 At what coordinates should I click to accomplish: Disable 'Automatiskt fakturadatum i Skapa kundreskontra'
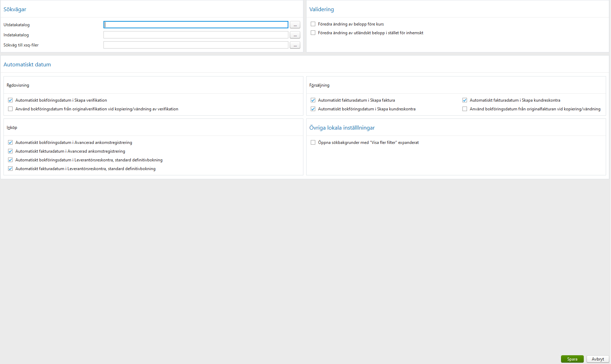[x=465, y=100]
